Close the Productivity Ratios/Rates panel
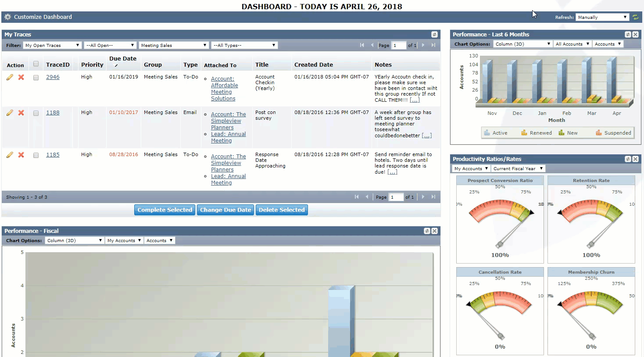Viewport: 644px width, 357px height. pyautogui.click(x=635, y=159)
